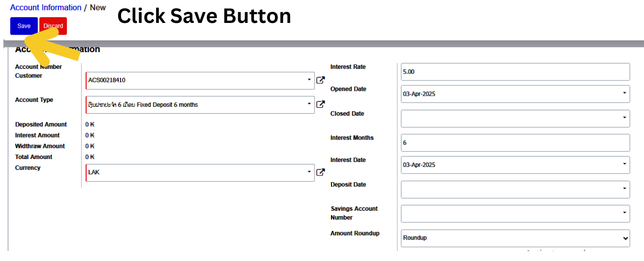Go to Account Information breadcrumb link
Image resolution: width=644 pixels, height=261 pixels.
point(46,7)
